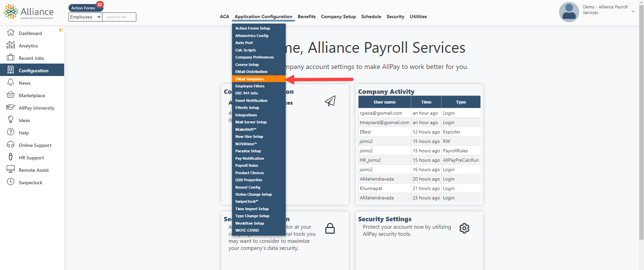Screen dimensions: 644x270
Task: Select Pay Notification menu entry
Action: click(x=259, y=158)
